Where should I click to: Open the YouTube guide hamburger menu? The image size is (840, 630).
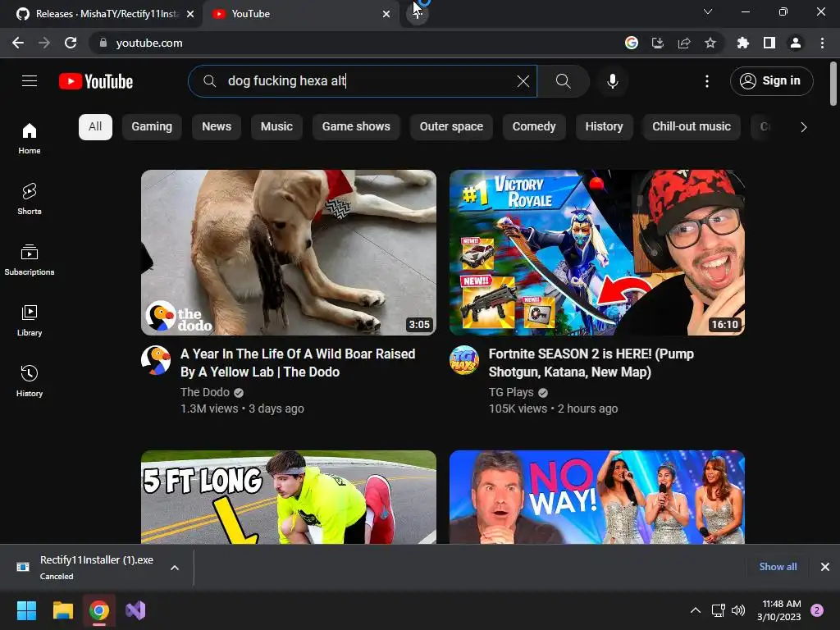point(30,81)
